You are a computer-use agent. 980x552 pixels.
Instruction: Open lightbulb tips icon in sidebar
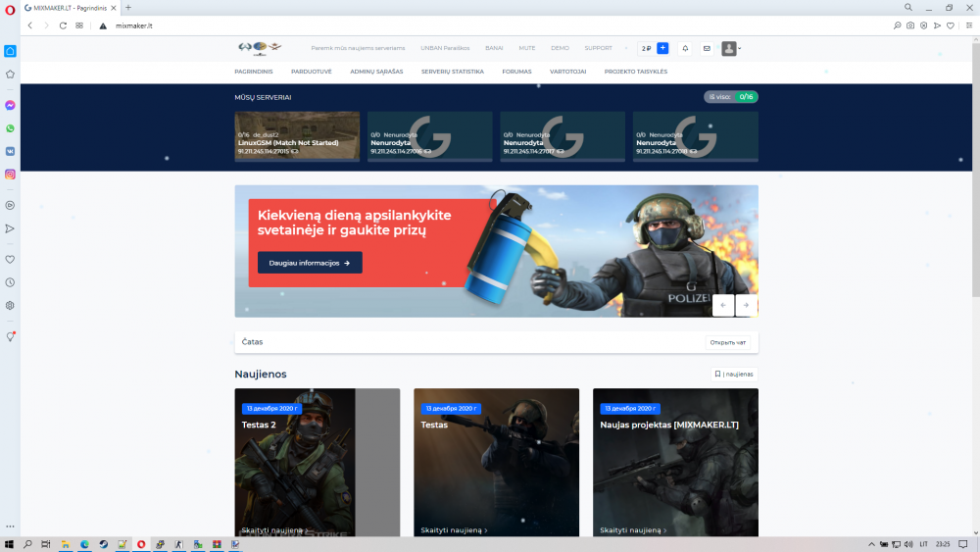10,337
